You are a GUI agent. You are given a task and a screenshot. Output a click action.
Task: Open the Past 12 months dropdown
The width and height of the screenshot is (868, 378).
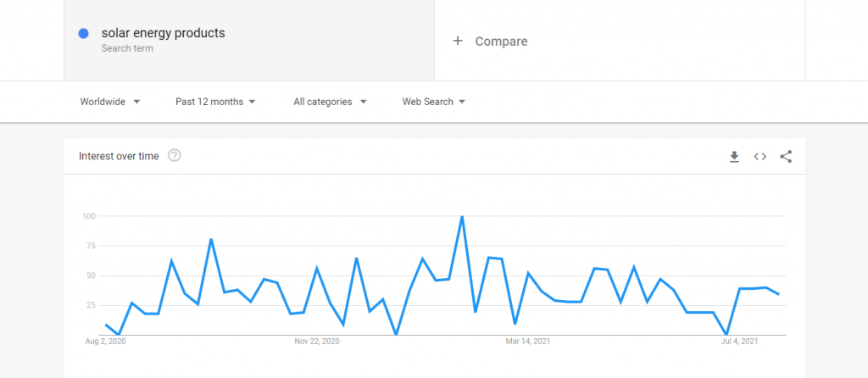pos(215,102)
